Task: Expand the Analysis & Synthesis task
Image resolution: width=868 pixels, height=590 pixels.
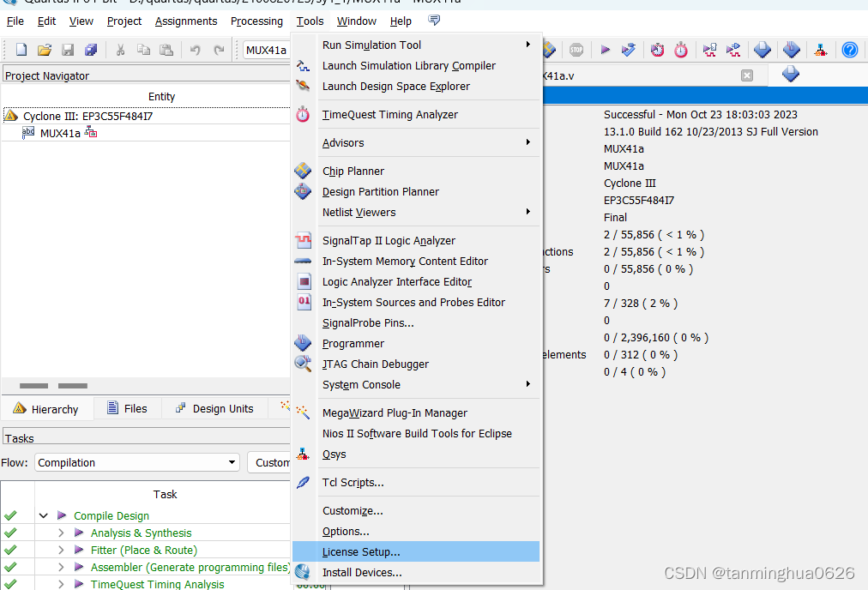Action: (61, 533)
